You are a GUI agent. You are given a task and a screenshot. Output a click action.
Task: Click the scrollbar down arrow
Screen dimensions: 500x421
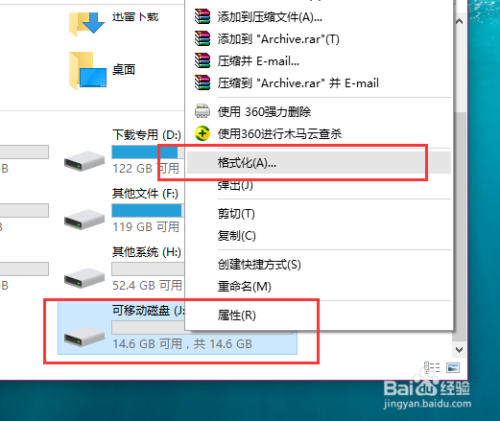(x=459, y=350)
